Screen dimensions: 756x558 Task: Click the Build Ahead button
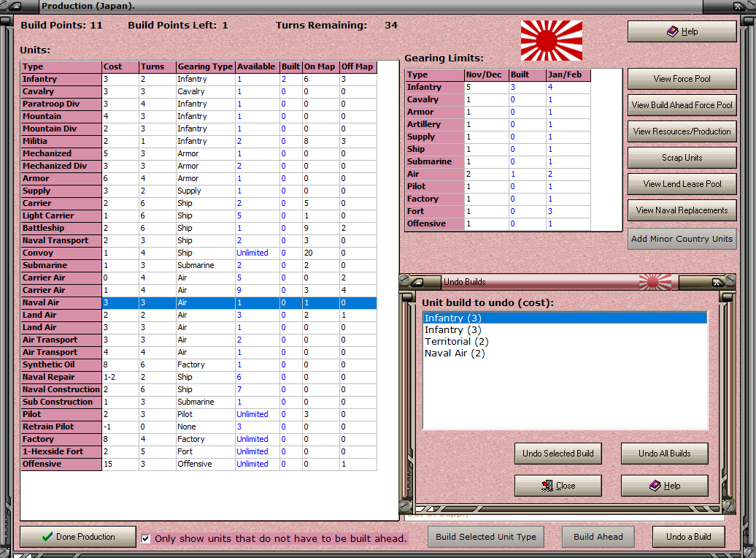coord(598,537)
